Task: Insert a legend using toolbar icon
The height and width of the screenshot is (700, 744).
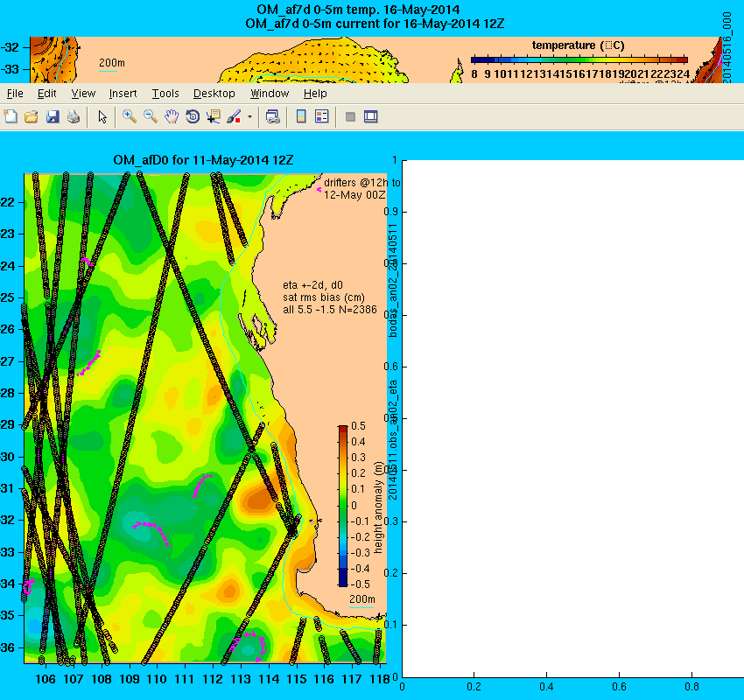Action: click(x=322, y=116)
